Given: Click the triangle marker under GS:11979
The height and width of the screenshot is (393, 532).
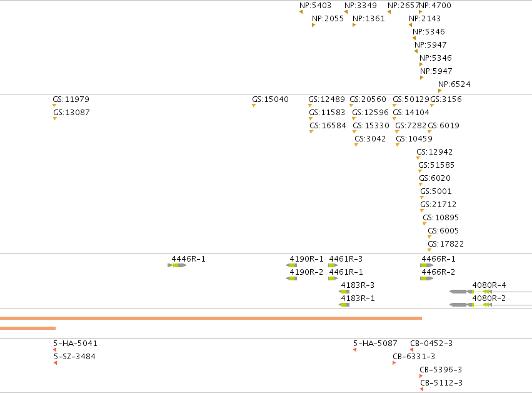Looking at the screenshot, I should pyautogui.click(x=54, y=106).
